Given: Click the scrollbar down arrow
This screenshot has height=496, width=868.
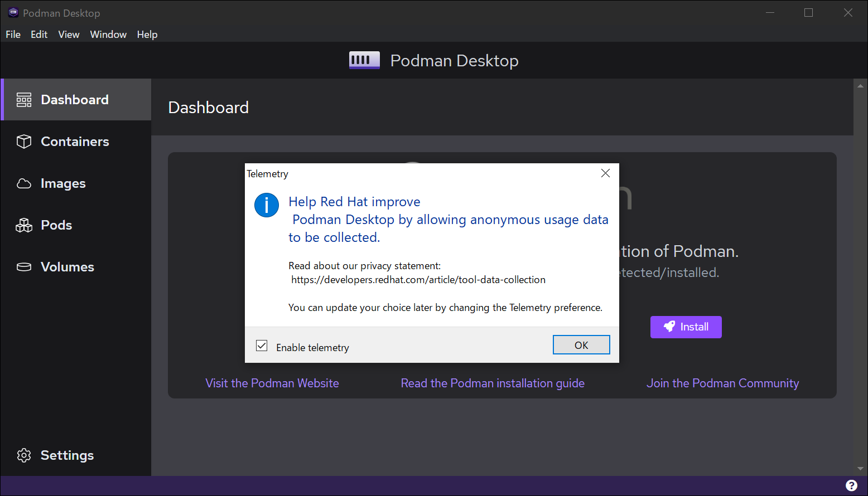Looking at the screenshot, I should coord(860,469).
